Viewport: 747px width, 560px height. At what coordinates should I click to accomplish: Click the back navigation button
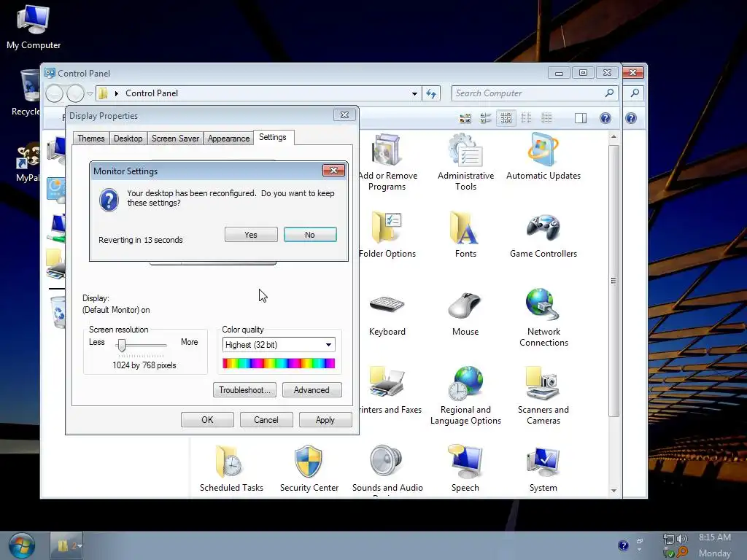[x=54, y=93]
